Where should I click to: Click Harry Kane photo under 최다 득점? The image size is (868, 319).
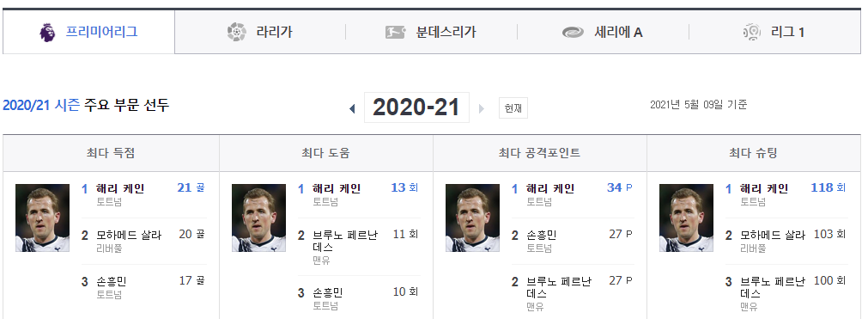(43, 218)
